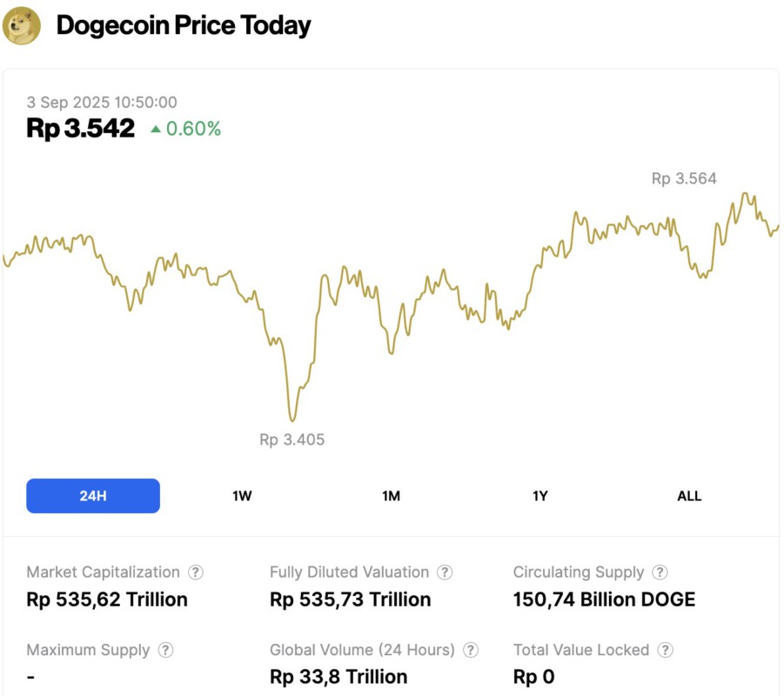Switch to the 1Y timeframe

point(539,495)
